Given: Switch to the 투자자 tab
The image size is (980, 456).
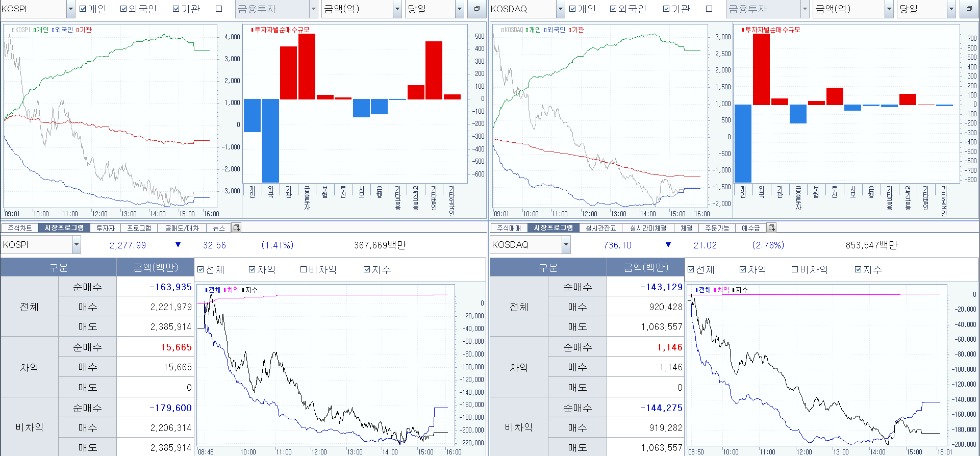Looking at the screenshot, I should pyautogui.click(x=106, y=228).
